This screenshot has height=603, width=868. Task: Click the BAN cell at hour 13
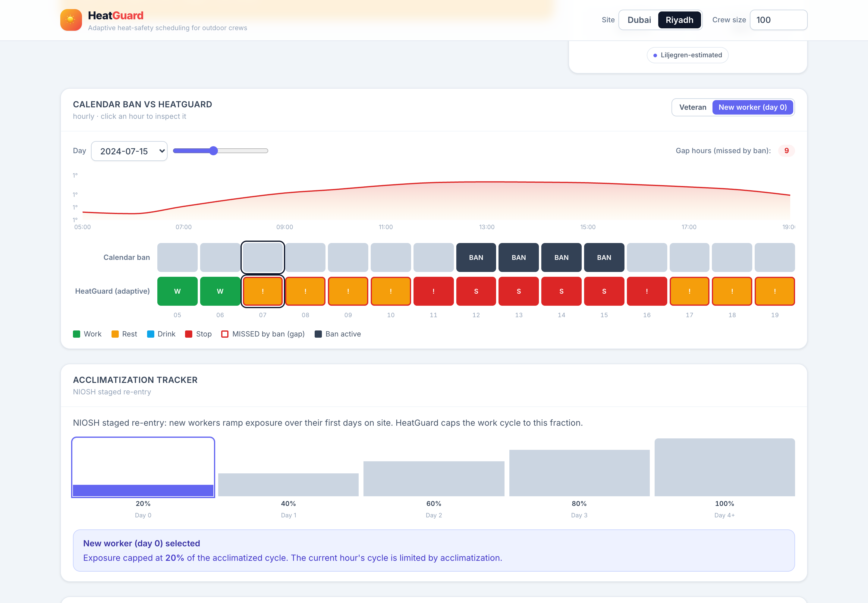(x=519, y=257)
